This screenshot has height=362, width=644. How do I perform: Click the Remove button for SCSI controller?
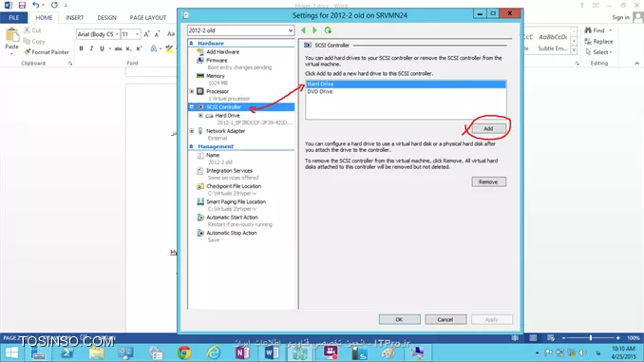(489, 182)
